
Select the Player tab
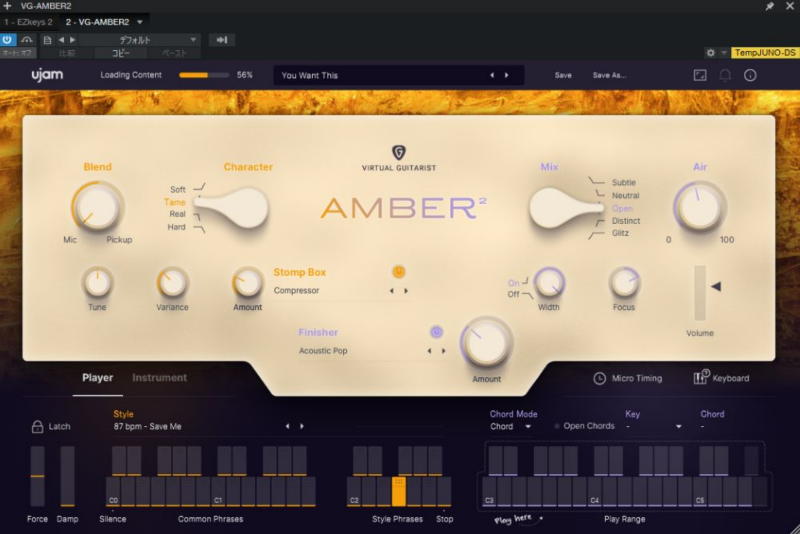97,378
